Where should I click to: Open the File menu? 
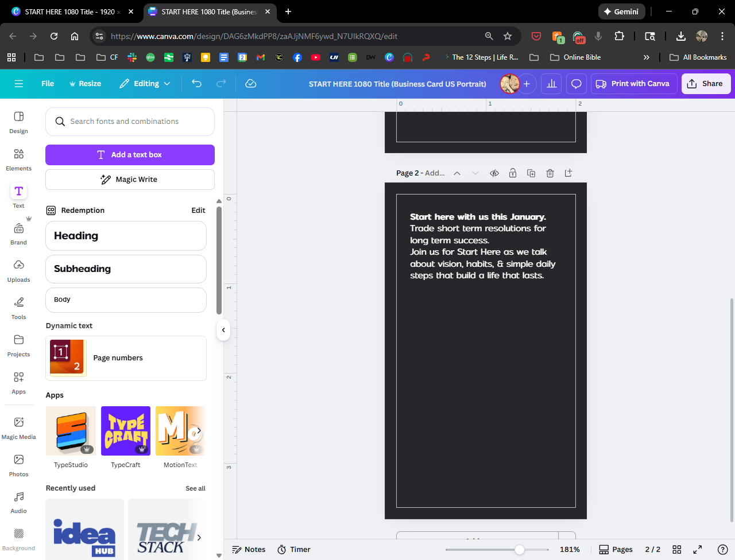tap(48, 84)
